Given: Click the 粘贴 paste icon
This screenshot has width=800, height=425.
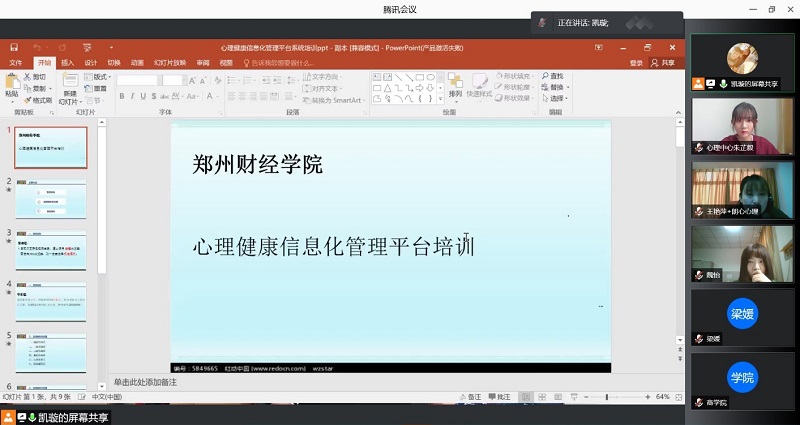Looking at the screenshot, I should (12, 82).
